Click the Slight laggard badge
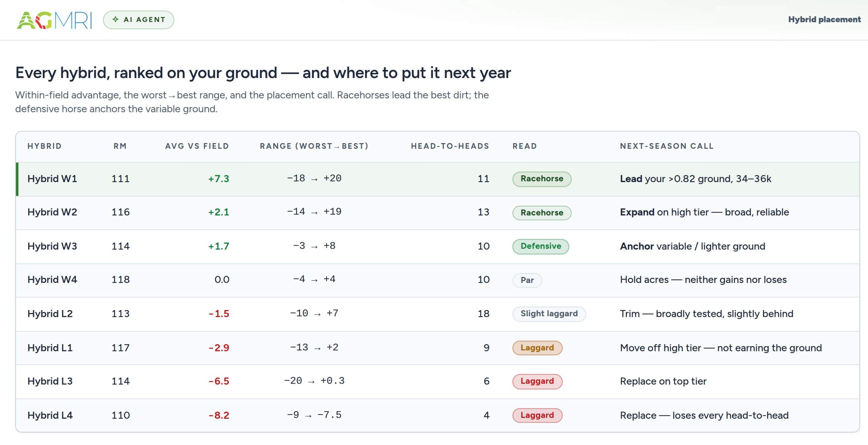Viewport: 868px width, 445px height. click(x=549, y=314)
